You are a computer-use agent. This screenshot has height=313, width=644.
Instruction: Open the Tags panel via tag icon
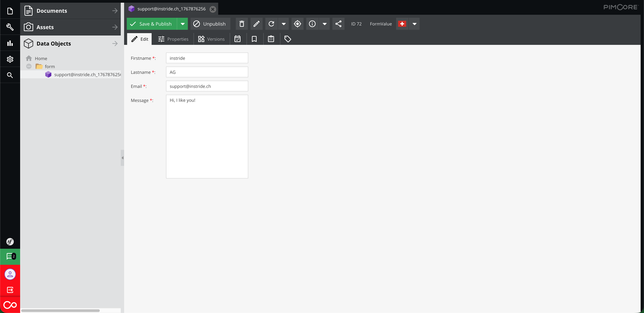pyautogui.click(x=287, y=39)
